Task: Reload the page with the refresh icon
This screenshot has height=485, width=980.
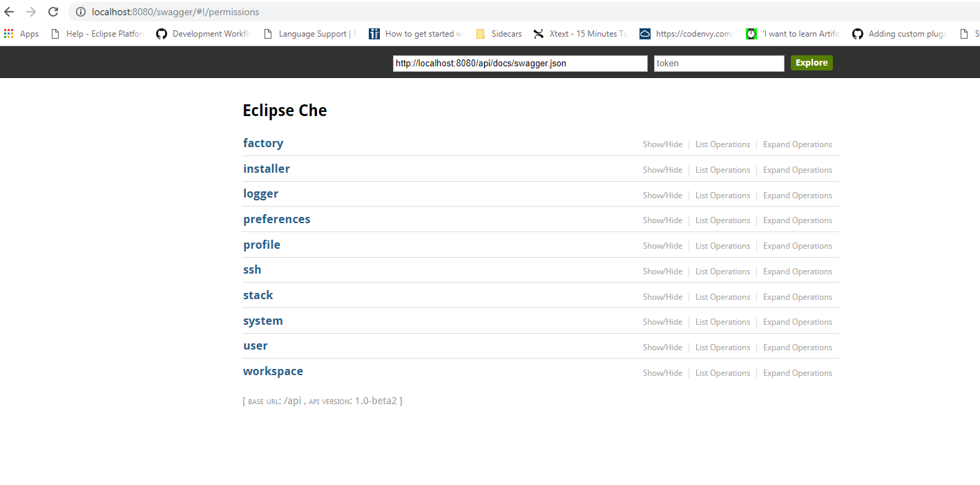Action: coord(53,12)
